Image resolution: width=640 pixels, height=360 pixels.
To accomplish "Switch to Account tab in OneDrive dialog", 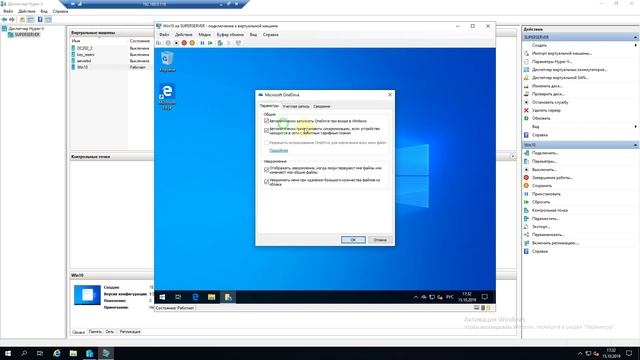I will tap(296, 106).
